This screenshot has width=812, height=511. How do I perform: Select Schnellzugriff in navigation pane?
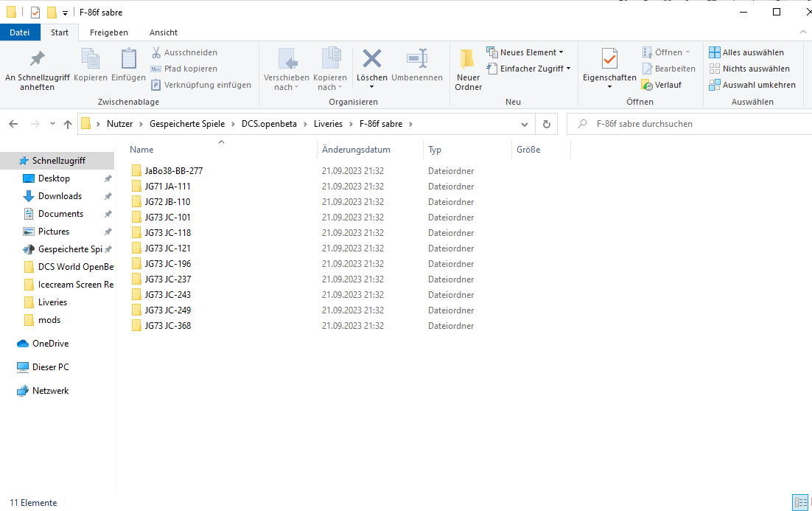point(58,161)
